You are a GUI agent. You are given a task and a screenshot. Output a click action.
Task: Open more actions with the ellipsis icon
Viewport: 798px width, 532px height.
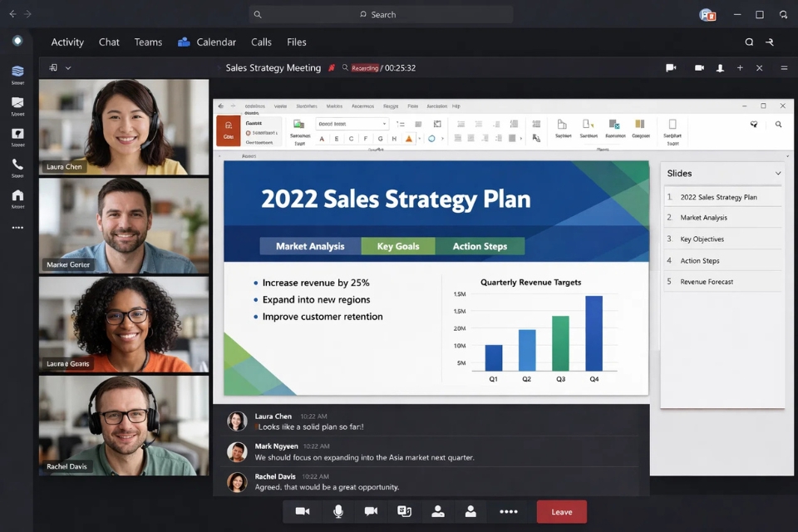pyautogui.click(x=510, y=511)
